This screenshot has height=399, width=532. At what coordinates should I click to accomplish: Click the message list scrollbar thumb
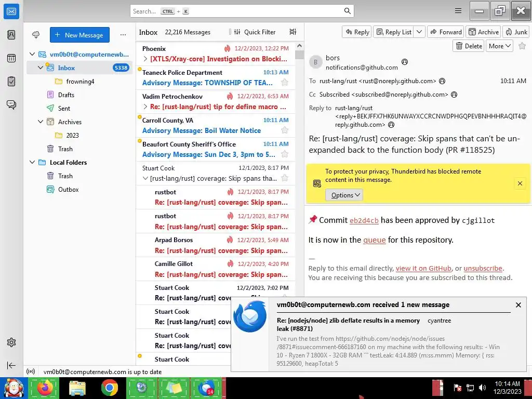[x=299, y=54]
